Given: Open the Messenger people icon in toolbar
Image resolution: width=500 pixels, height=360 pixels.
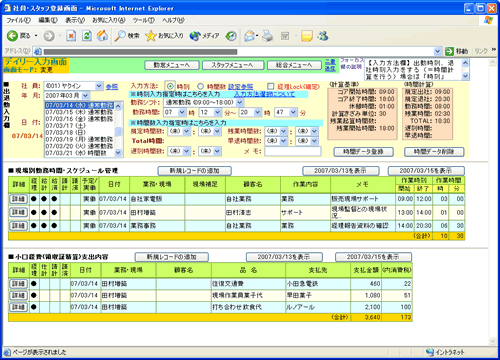Looking at the screenshot, I should coord(323,36).
